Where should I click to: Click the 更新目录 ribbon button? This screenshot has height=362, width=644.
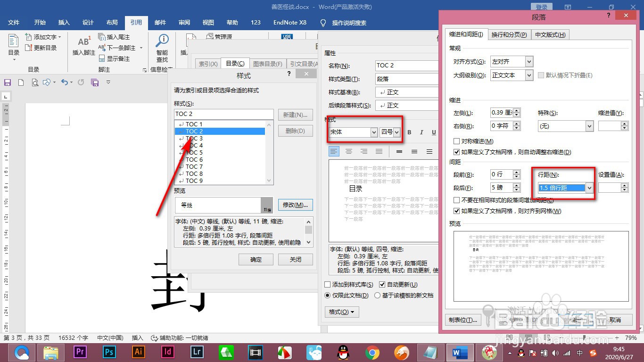41,48
